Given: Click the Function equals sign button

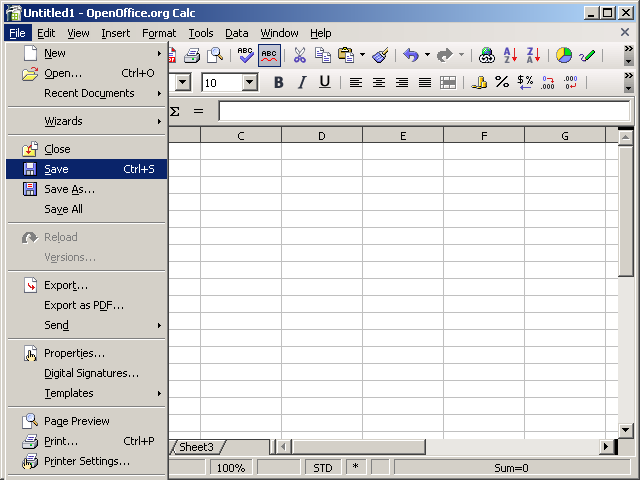Looking at the screenshot, I should (x=198, y=111).
